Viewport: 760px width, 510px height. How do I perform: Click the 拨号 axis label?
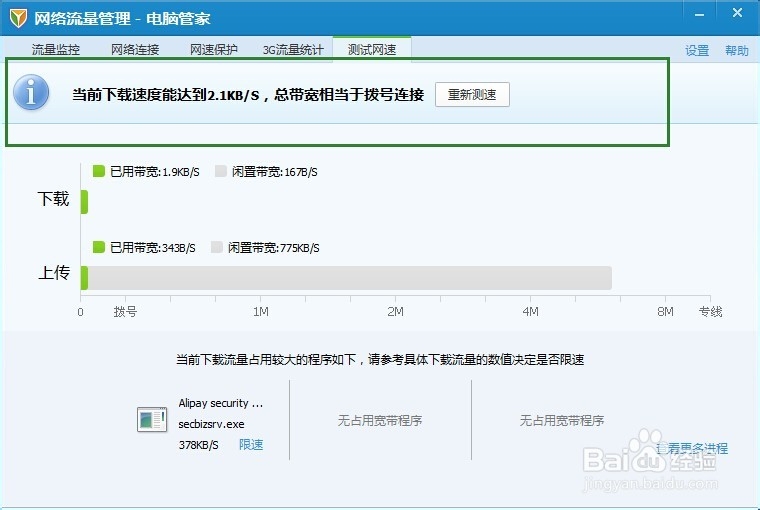[x=125, y=312]
